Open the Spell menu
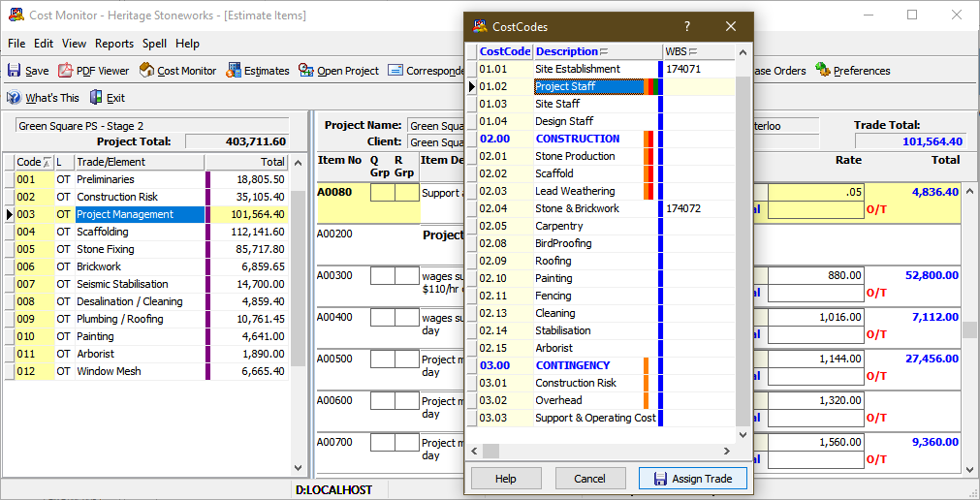 tap(154, 44)
